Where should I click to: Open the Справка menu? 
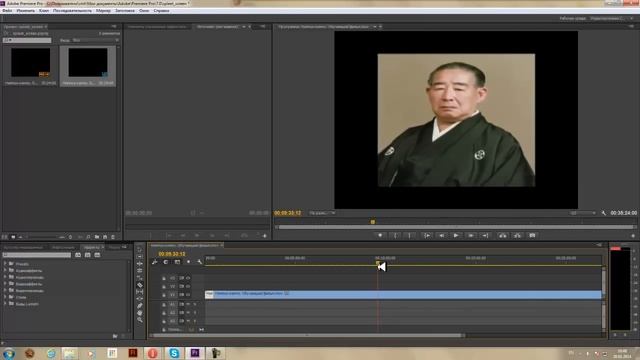(x=161, y=11)
